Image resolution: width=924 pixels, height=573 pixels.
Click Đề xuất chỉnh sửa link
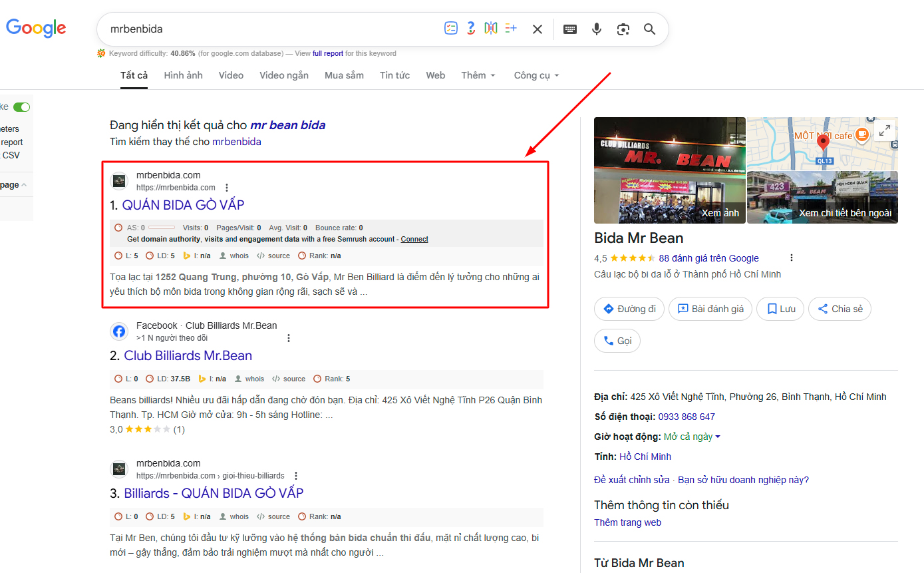pyautogui.click(x=632, y=480)
